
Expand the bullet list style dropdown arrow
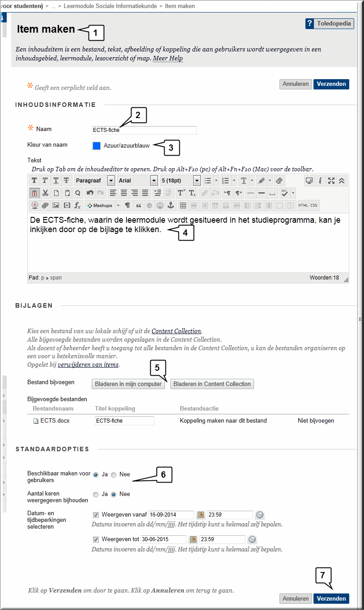point(216,181)
